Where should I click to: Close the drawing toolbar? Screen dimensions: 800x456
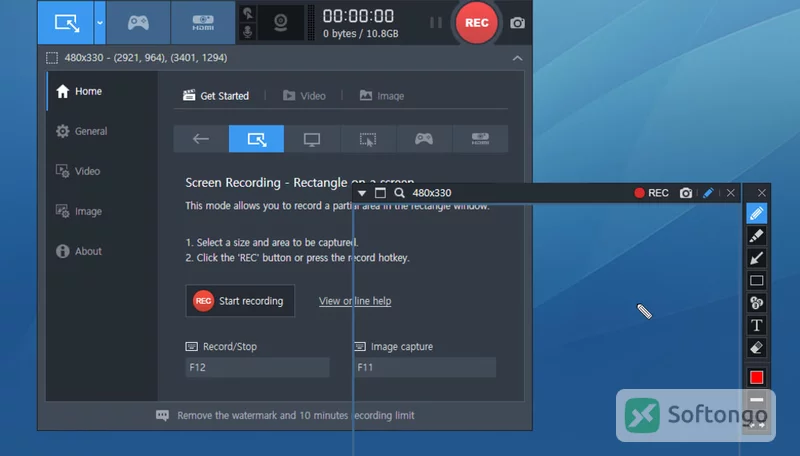pos(762,193)
